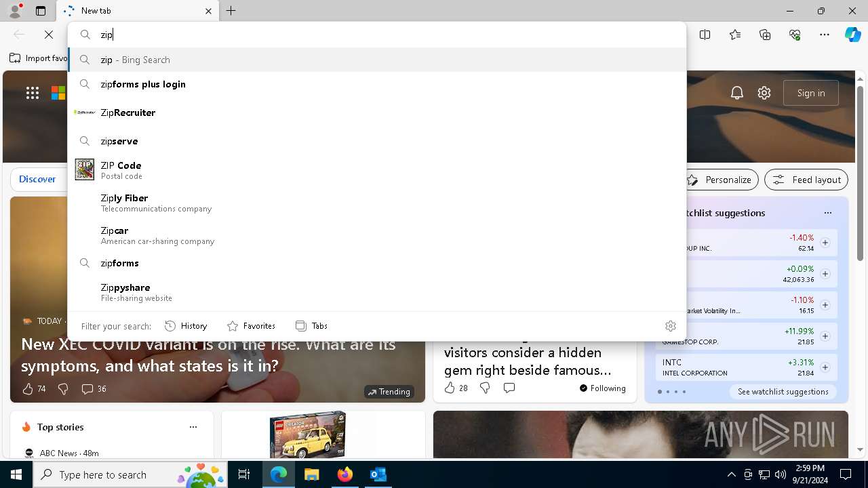Click the Microsoft logo icon
868x488 pixels.
click(x=58, y=93)
